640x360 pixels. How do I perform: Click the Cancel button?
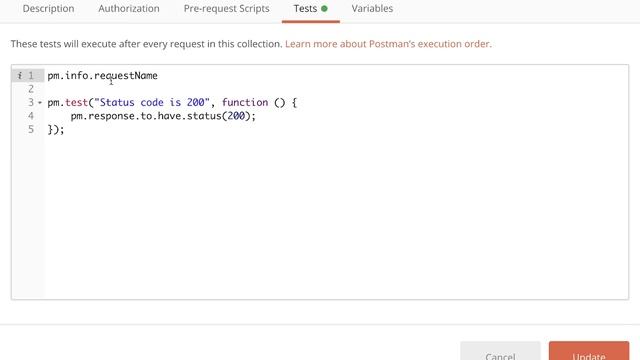(x=500, y=351)
